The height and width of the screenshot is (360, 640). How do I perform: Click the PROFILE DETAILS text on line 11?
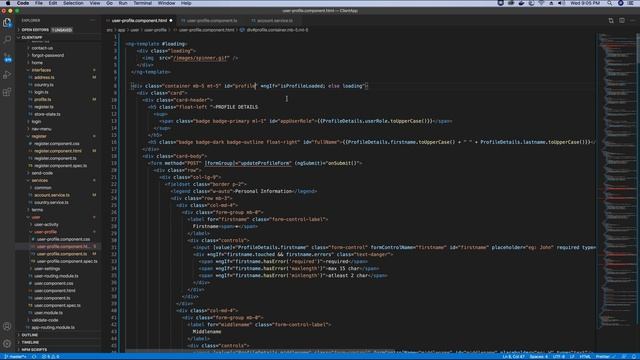(x=236, y=107)
